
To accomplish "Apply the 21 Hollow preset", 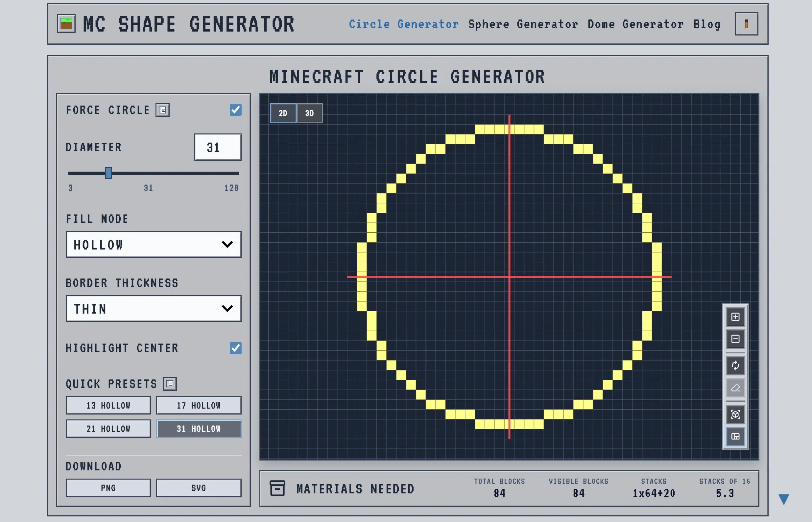I will [x=108, y=429].
